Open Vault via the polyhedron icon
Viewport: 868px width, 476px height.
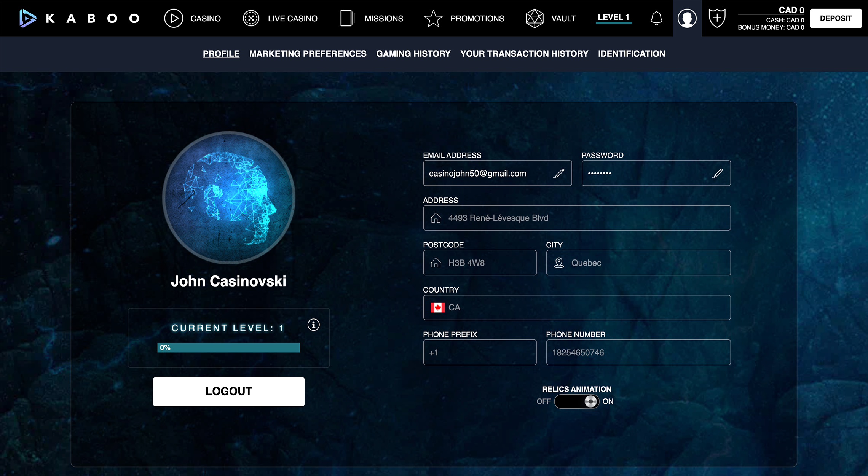pyautogui.click(x=535, y=18)
